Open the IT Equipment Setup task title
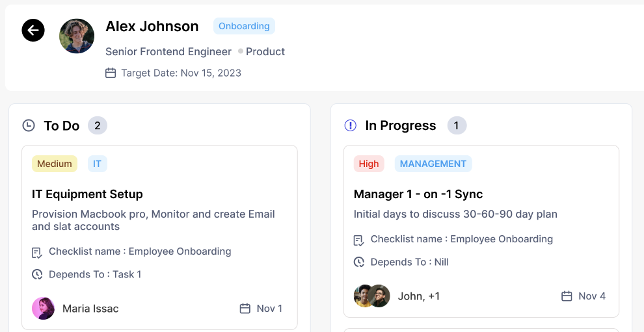This screenshot has width=644, height=332. click(87, 194)
